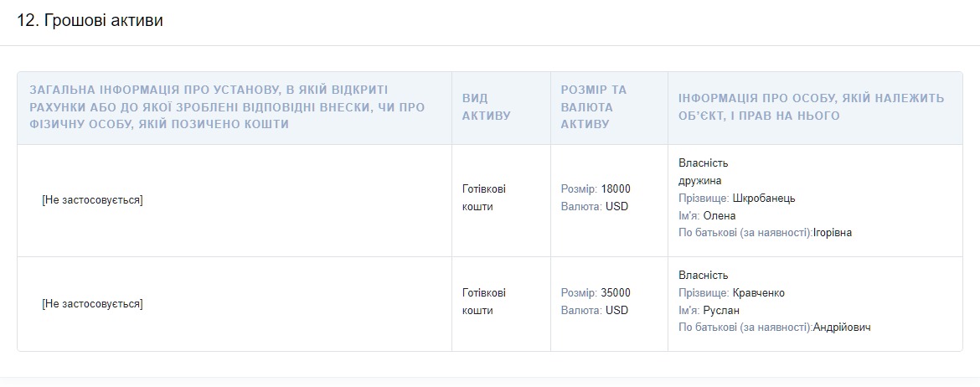Viewport: 980px width, 387px height.
Task: Click the first name "Руслан"
Action: (721, 311)
